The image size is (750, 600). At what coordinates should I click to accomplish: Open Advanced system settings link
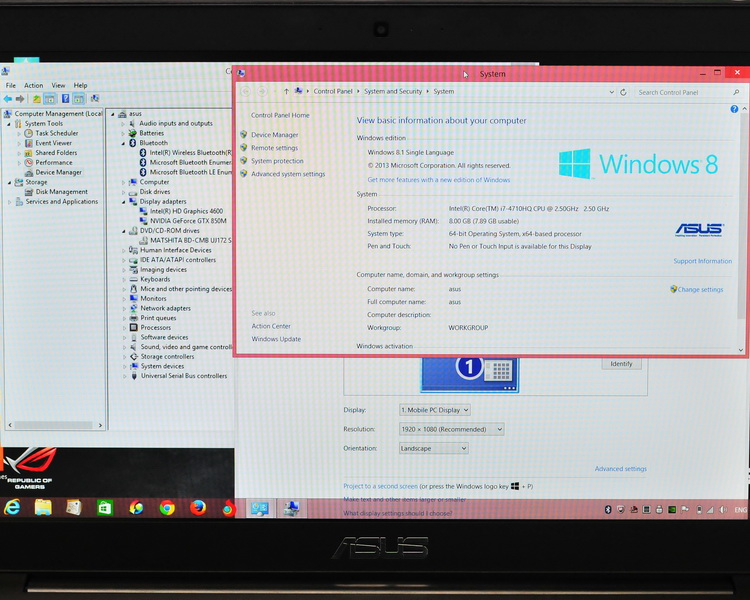pos(288,174)
